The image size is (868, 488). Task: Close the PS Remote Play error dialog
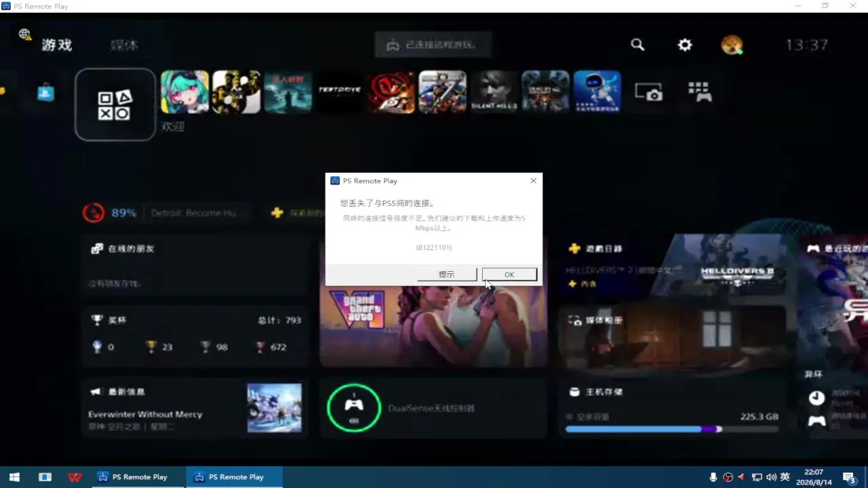pyautogui.click(x=533, y=181)
